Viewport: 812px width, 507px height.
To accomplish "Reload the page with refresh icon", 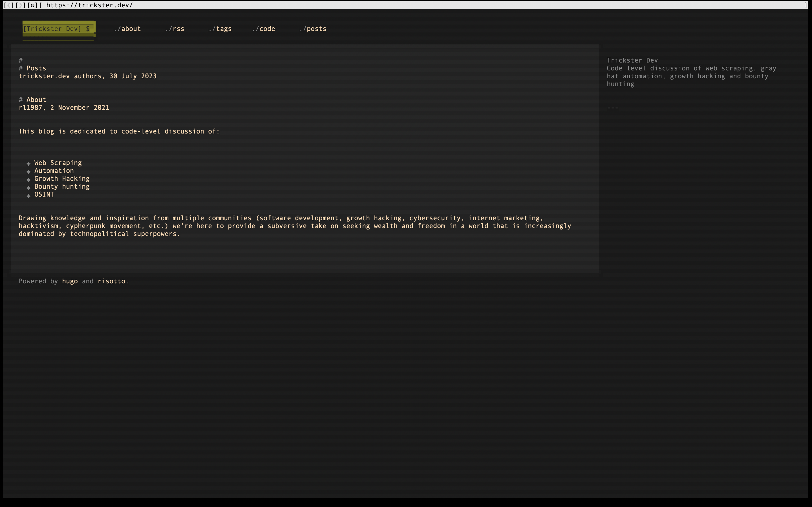I will 32,5.
